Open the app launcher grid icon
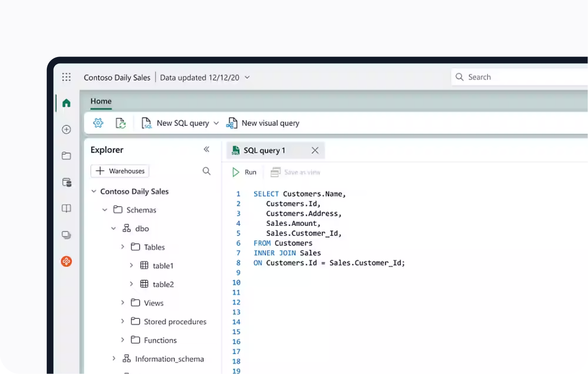The image size is (588, 374). pos(66,77)
